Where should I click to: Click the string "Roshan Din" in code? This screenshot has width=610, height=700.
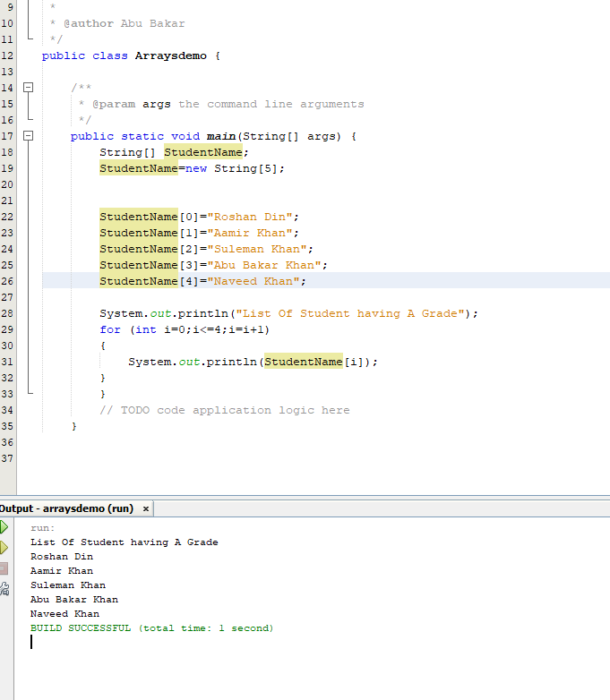(250, 217)
